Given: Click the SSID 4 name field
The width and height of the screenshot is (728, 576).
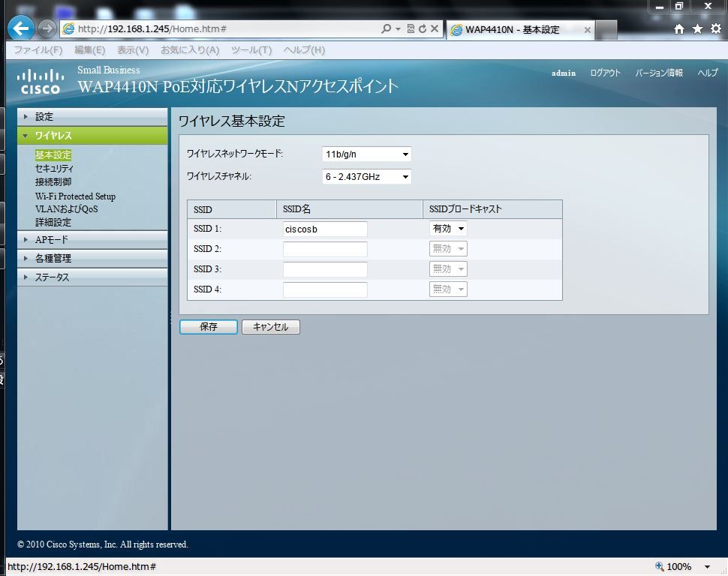Looking at the screenshot, I should 325,289.
